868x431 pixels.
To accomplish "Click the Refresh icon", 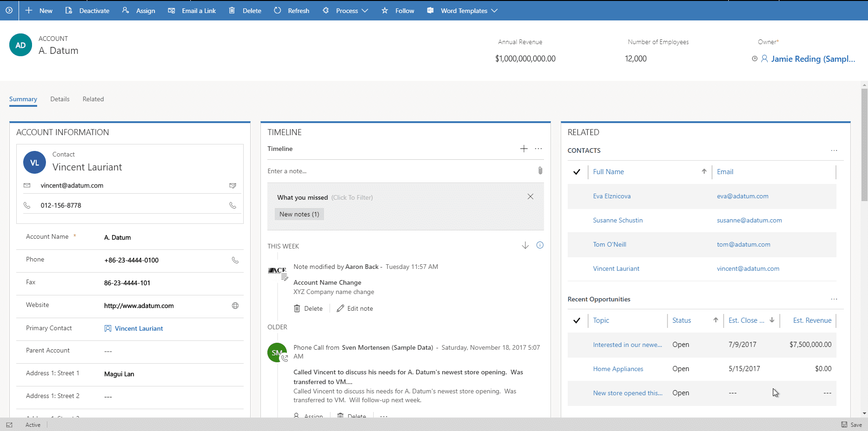I will tap(278, 10).
